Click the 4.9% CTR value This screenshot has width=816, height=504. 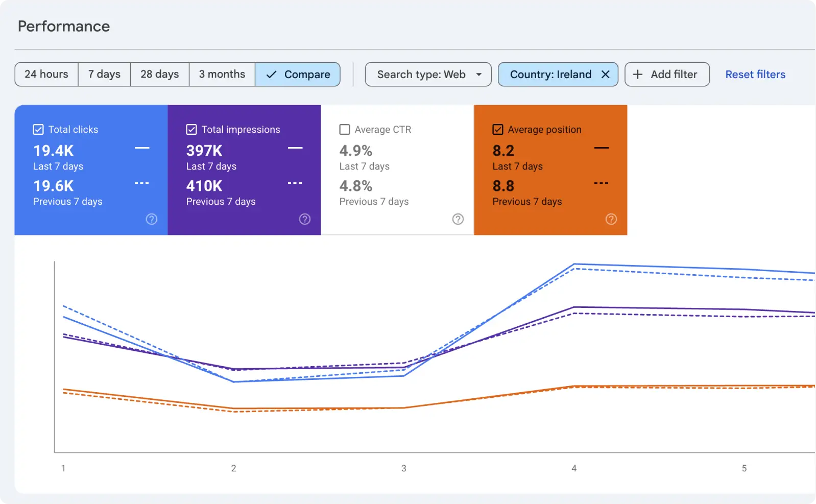(x=356, y=151)
